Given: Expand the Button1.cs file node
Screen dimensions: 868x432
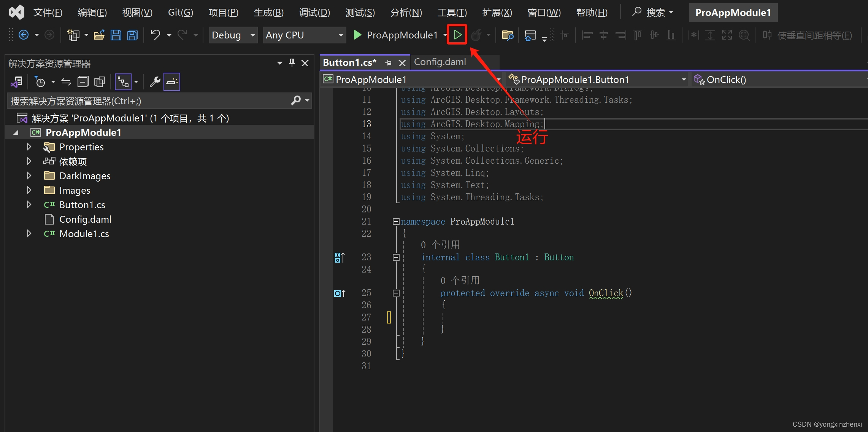Looking at the screenshot, I should 29,205.
